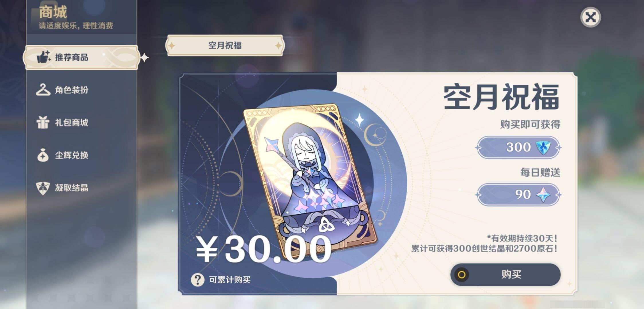Screen dimensions: 644x309
Task: Click the question mark help icon
Action: click(198, 280)
